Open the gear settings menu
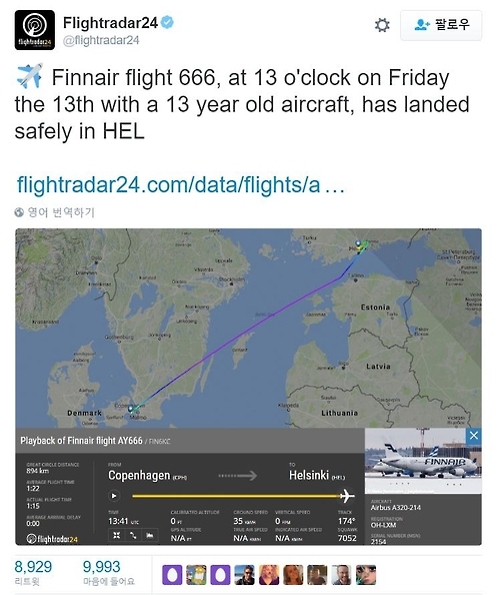Viewport: 499px width, 595px height. (382, 25)
